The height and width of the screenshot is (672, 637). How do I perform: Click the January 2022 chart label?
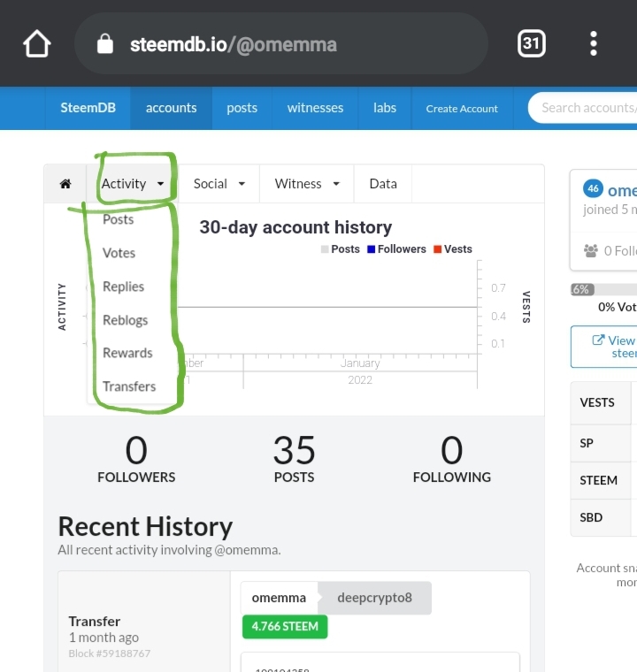[360, 371]
